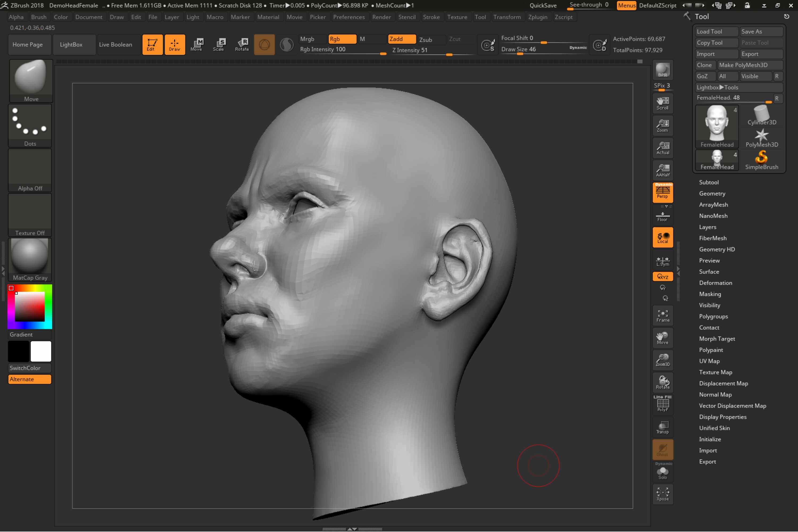Expand the Geometry section
The width and height of the screenshot is (798, 532).
[x=712, y=193]
